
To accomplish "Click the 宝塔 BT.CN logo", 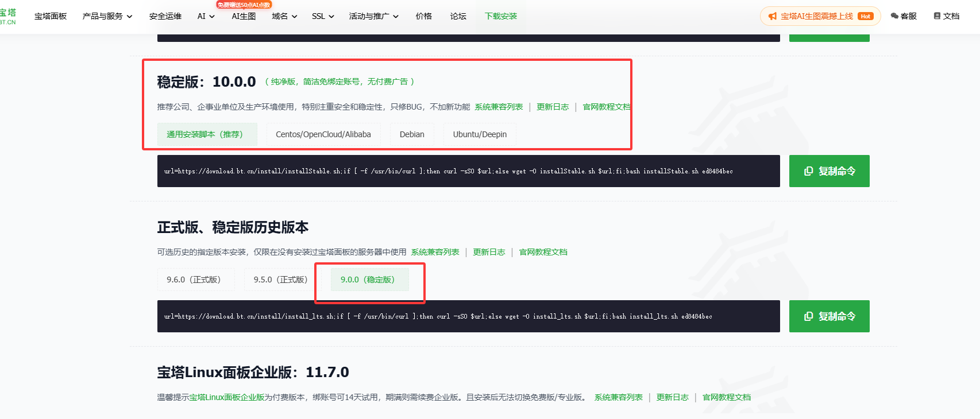I will tap(8, 16).
